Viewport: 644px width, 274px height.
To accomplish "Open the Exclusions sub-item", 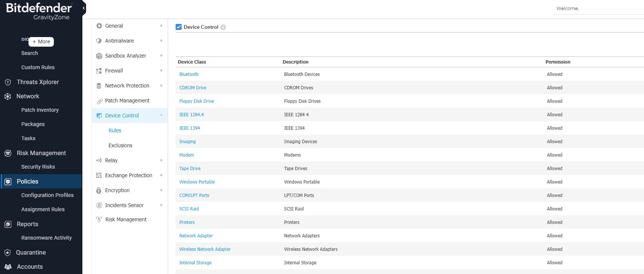I will click(x=120, y=145).
